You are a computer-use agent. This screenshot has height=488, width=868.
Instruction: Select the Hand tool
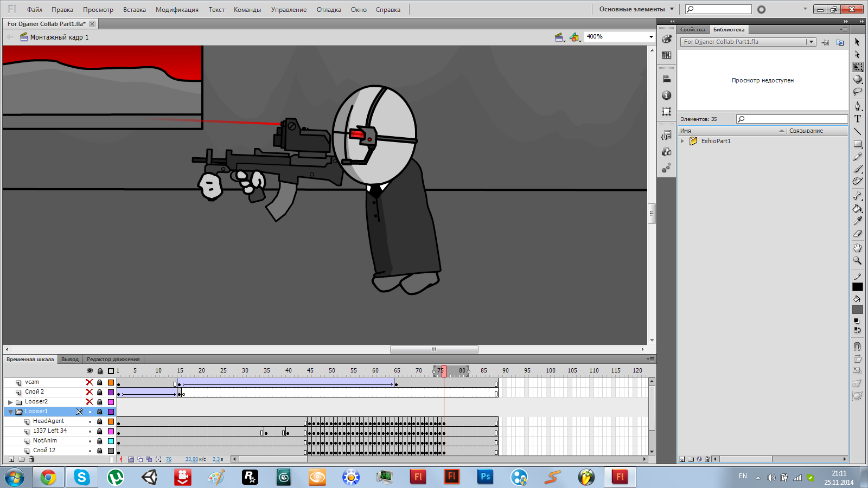coord(857,248)
